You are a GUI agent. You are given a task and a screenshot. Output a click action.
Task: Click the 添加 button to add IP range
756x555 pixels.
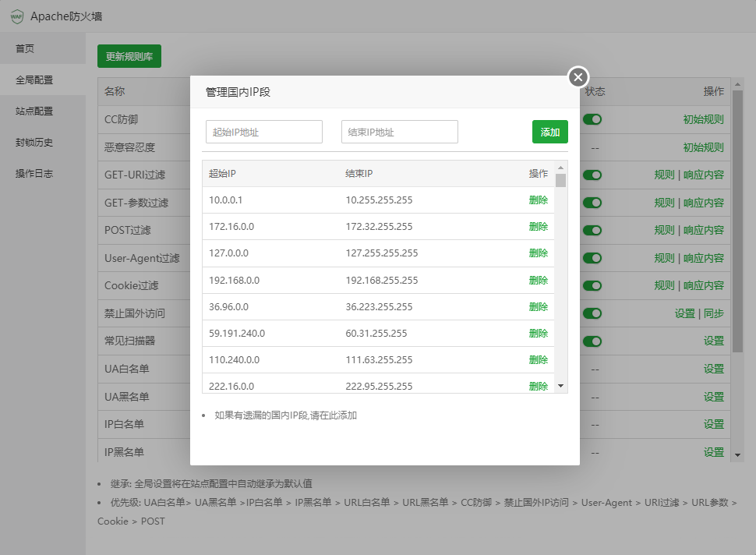[x=549, y=132]
